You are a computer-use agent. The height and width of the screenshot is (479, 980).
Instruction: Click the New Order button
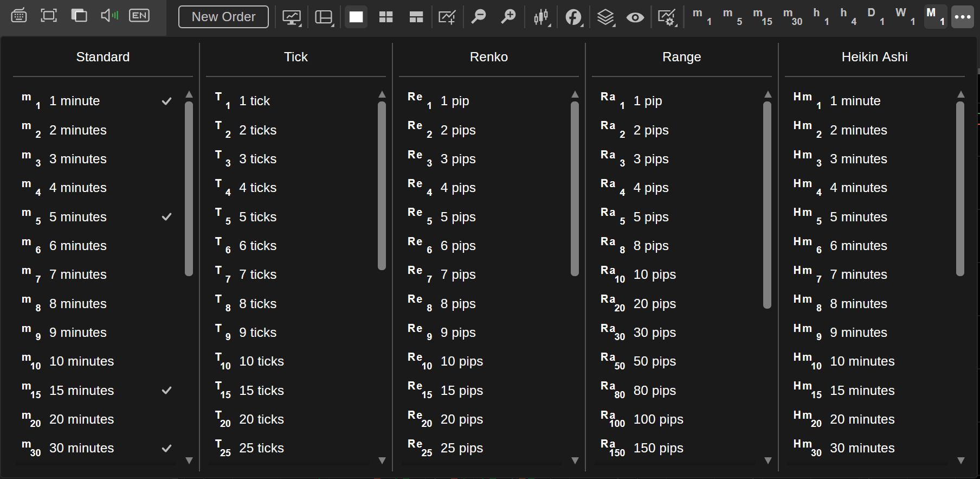click(223, 17)
